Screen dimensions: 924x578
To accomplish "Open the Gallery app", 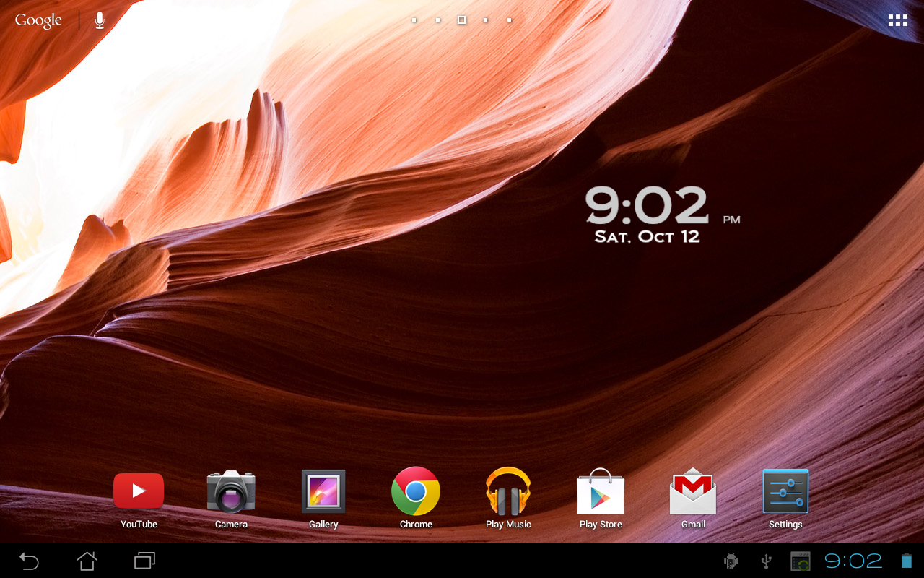I will (323, 491).
